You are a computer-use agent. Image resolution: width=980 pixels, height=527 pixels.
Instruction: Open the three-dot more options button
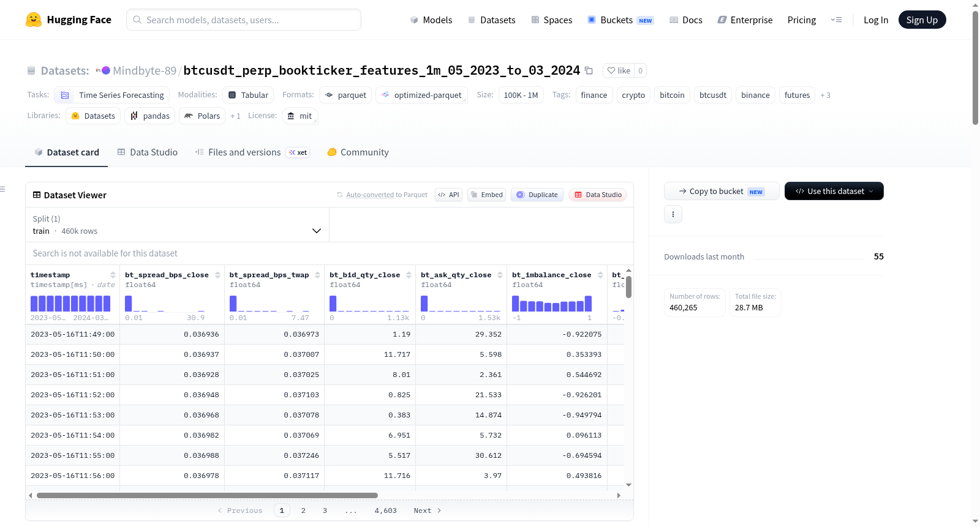[x=673, y=214]
